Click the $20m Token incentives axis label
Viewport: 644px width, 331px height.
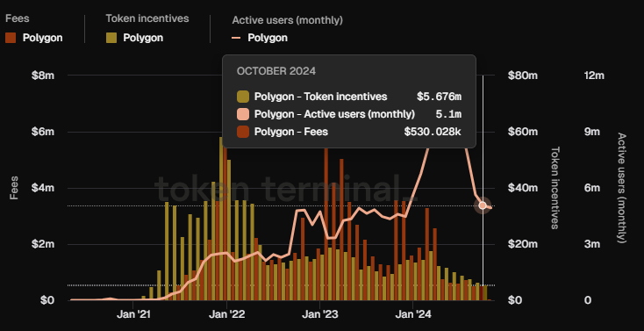[522, 244]
